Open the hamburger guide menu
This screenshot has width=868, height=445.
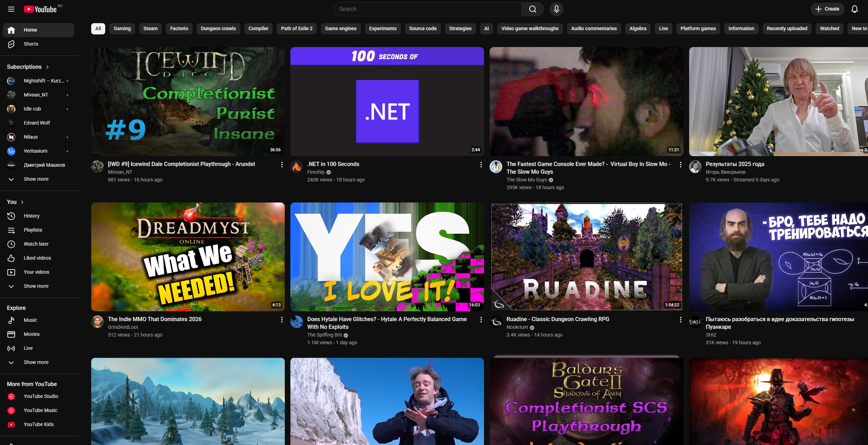11,9
